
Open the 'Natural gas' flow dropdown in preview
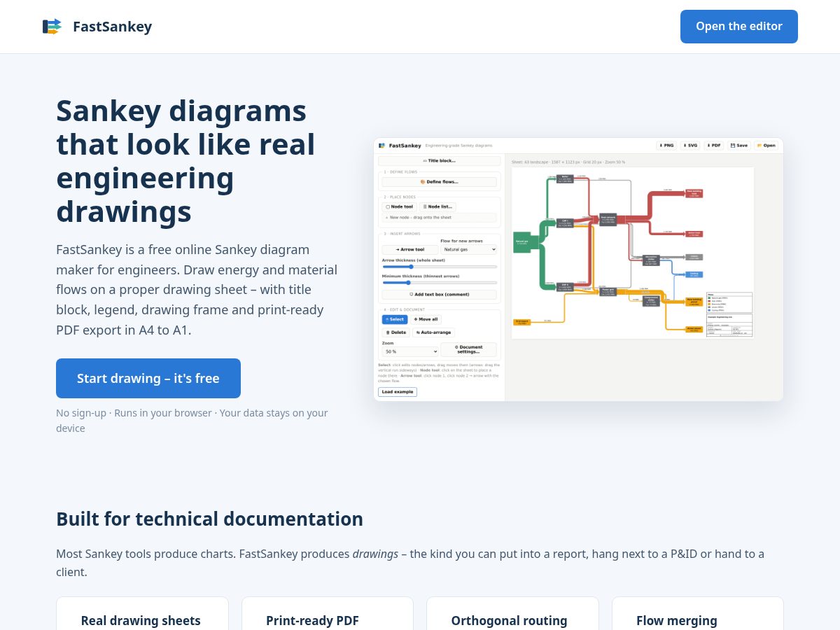[469, 249]
